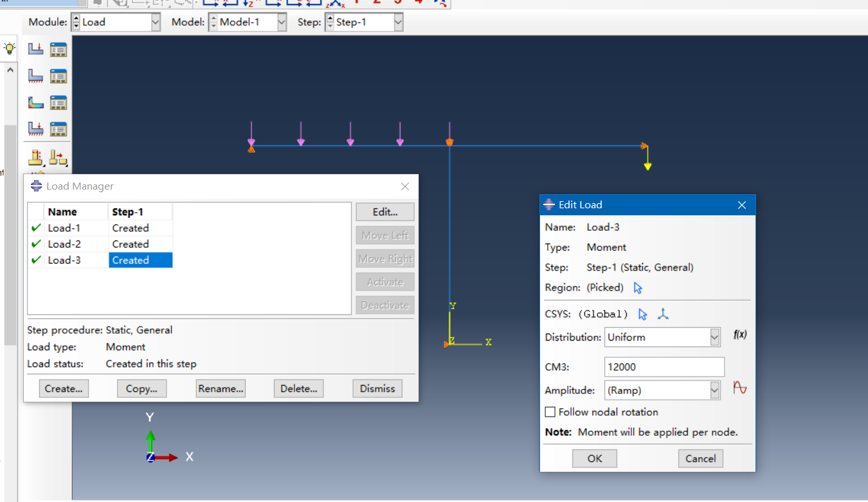Click the Edit CSYS picker arrow
This screenshot has width=868, height=502.
point(642,314)
